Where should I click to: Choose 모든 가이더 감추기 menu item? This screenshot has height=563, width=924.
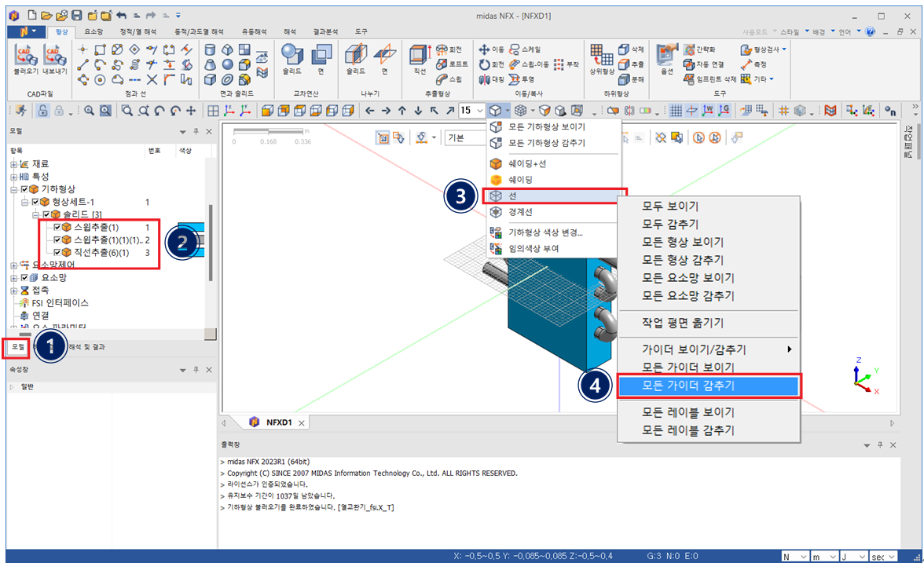pos(709,386)
